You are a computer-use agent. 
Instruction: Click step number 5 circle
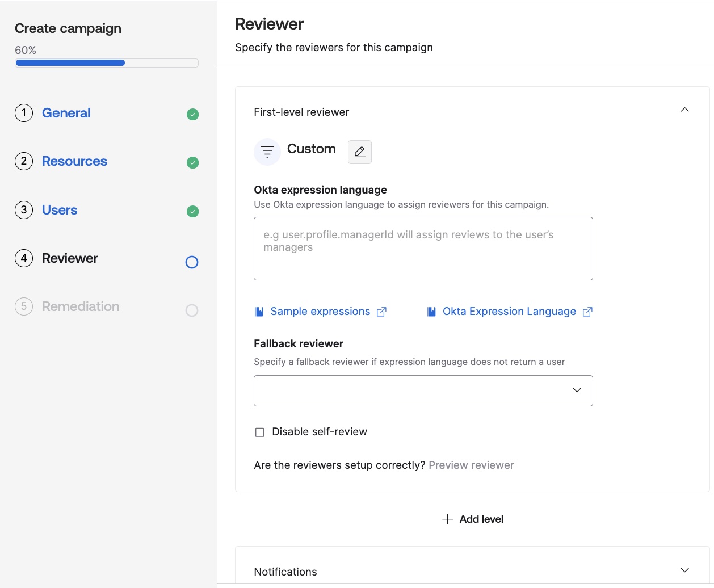pyautogui.click(x=24, y=306)
